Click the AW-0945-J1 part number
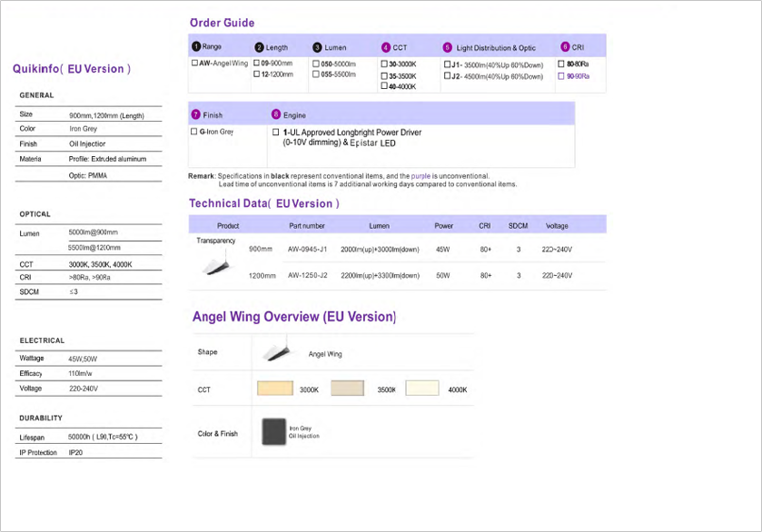 pos(306,249)
